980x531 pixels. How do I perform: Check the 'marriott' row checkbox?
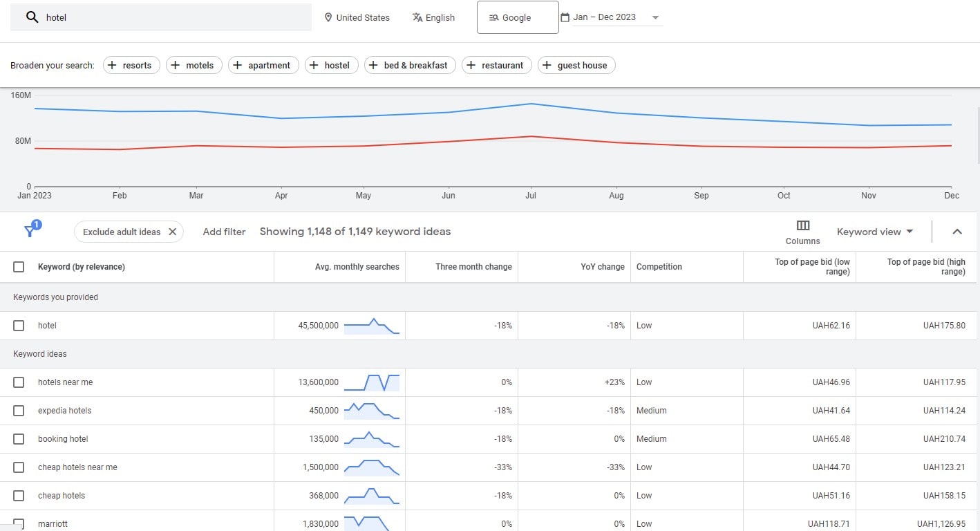19,524
